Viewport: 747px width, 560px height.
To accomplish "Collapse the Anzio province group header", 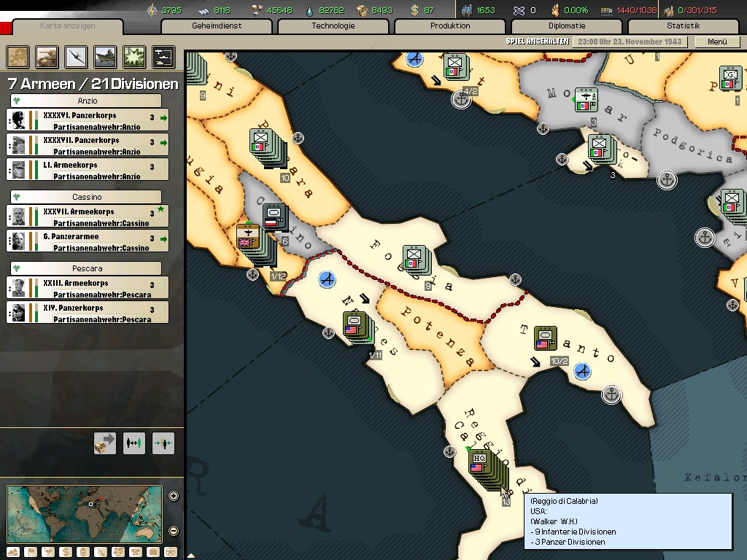I will click(86, 101).
